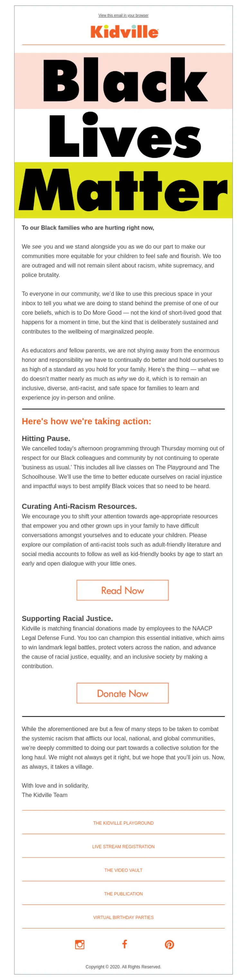247x980 pixels.
Task: Click the pink 'Black' banner image
Action: 123,81
